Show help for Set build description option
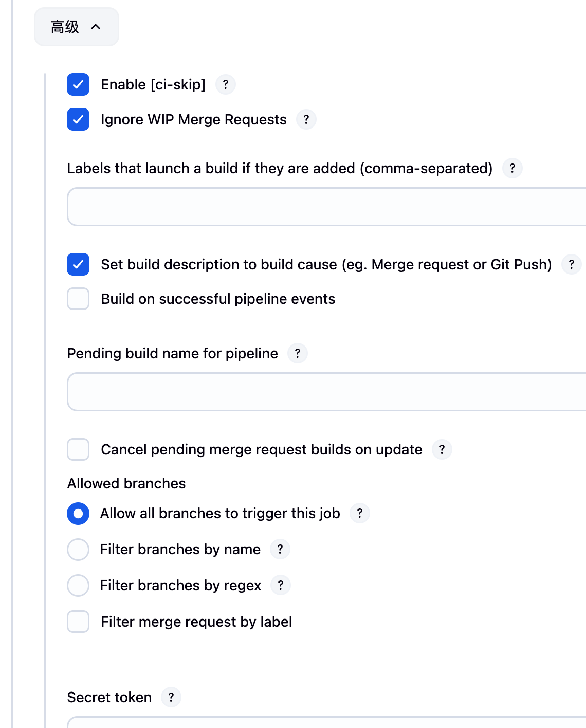Screen dimensions: 586x728 [571, 264]
